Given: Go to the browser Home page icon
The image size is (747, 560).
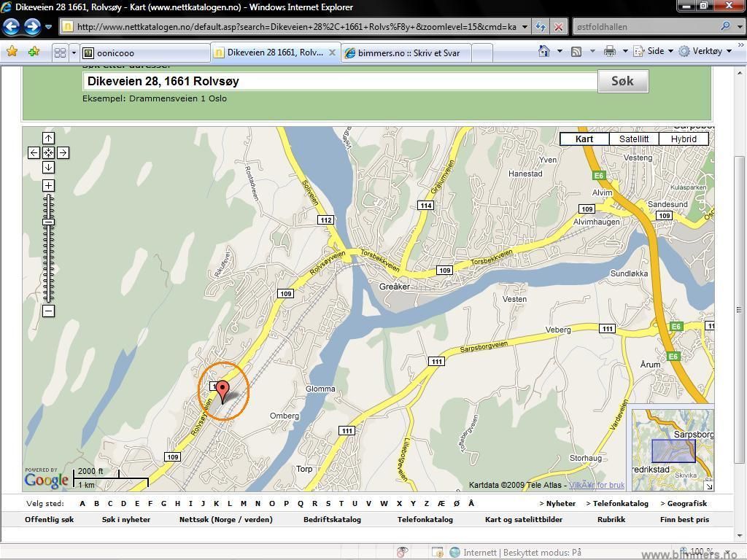Looking at the screenshot, I should 544,51.
